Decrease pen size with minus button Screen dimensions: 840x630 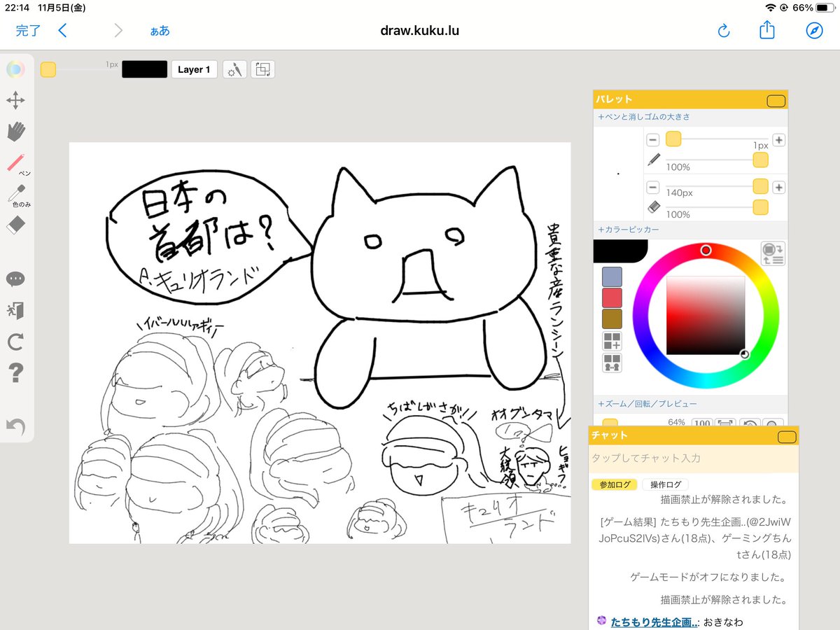[652, 139]
